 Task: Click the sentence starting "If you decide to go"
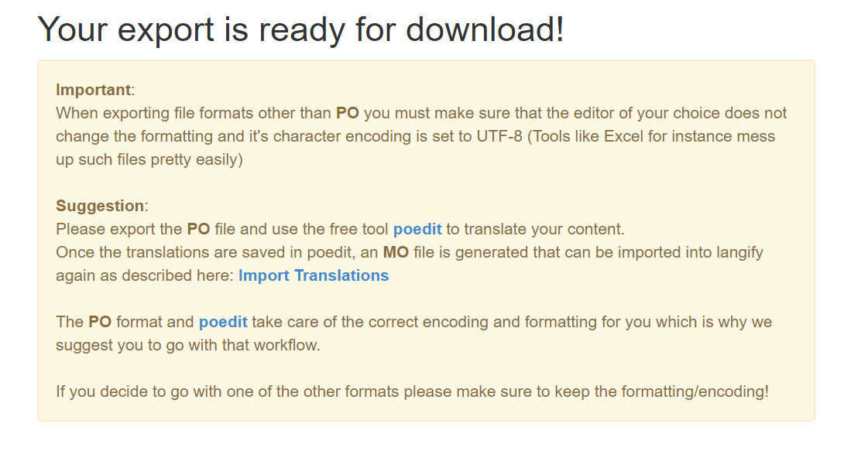pyautogui.click(x=412, y=391)
